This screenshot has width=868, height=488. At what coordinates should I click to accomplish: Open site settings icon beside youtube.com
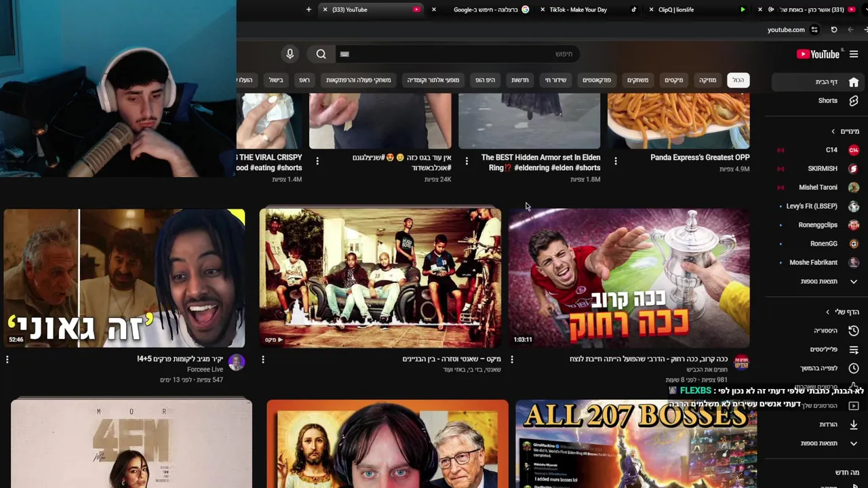(814, 30)
